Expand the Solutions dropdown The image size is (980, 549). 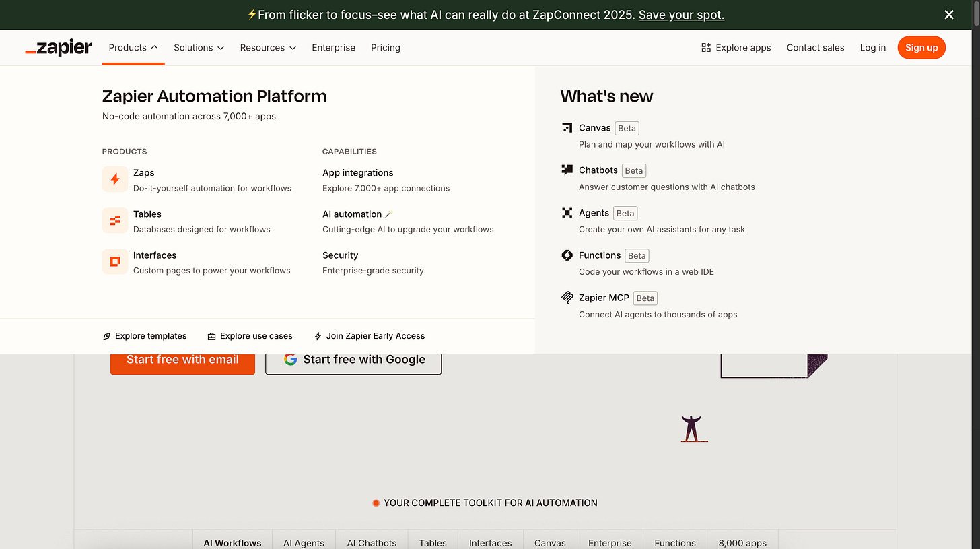[x=199, y=48]
